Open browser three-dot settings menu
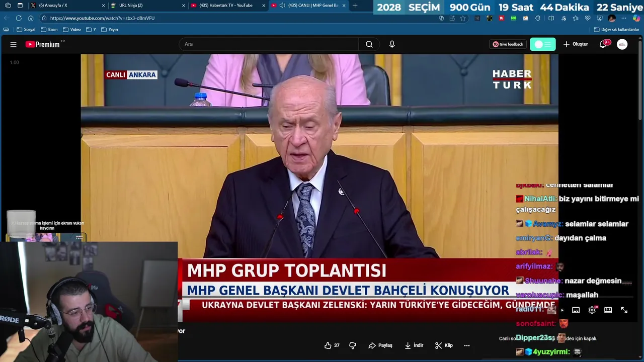 (624, 18)
